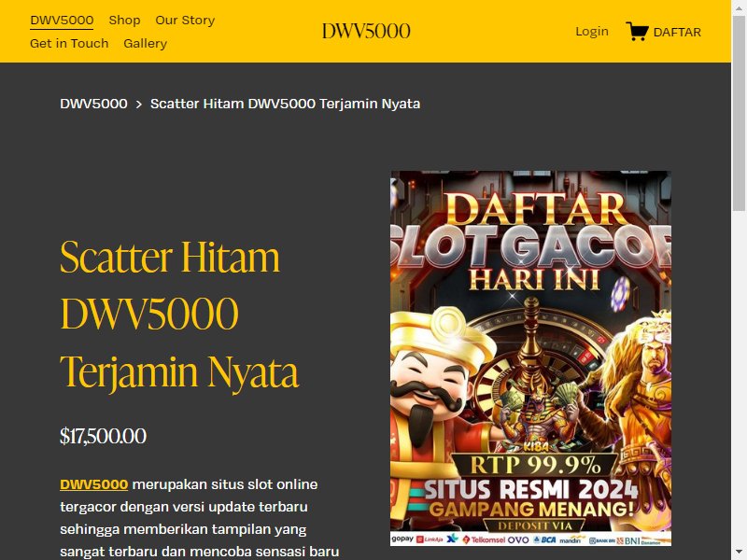Go to the Shop page
Image resolution: width=747 pixels, height=560 pixels.
[x=124, y=20]
